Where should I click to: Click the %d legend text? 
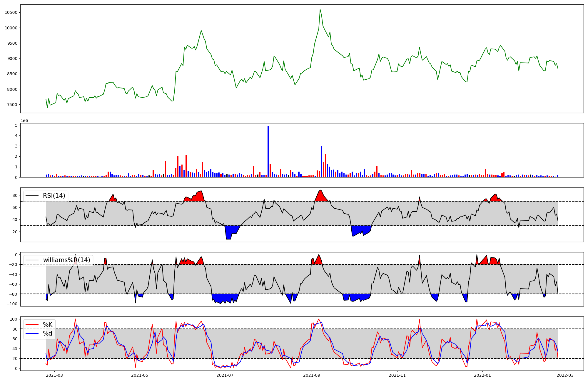coord(48,334)
